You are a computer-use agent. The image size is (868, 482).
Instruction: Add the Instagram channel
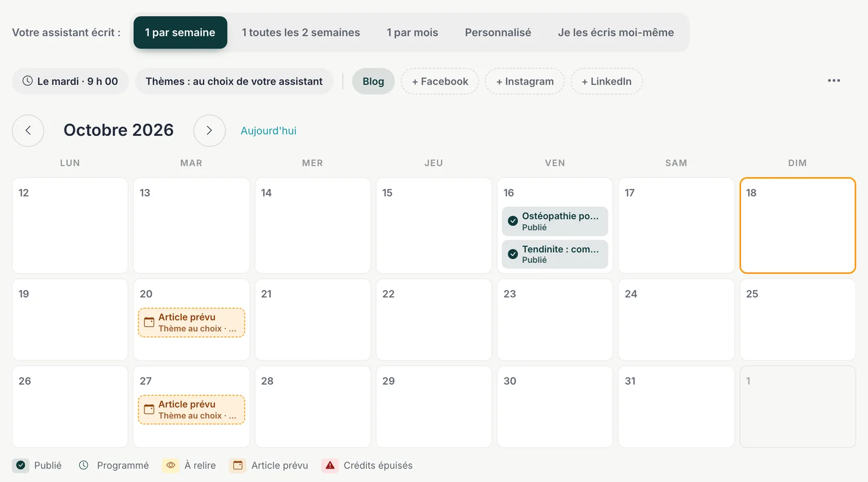[x=525, y=81]
